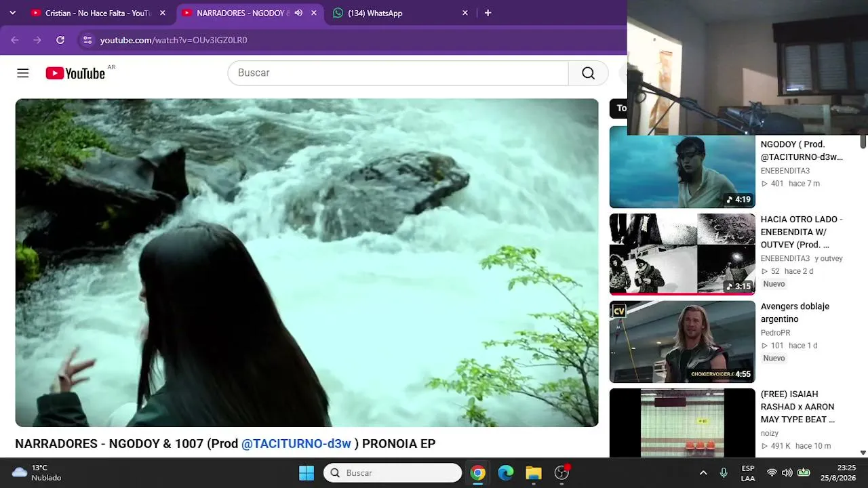This screenshot has width=868, height=488.
Task: Close the Cristian - No Hace Falta tab
Action: click(x=163, y=13)
